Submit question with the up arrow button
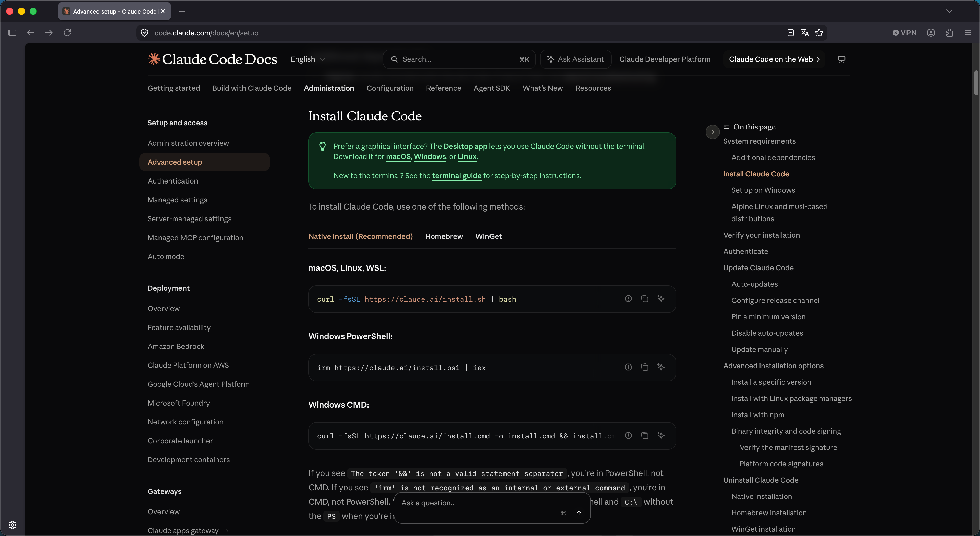The height and width of the screenshot is (536, 980). pyautogui.click(x=579, y=513)
